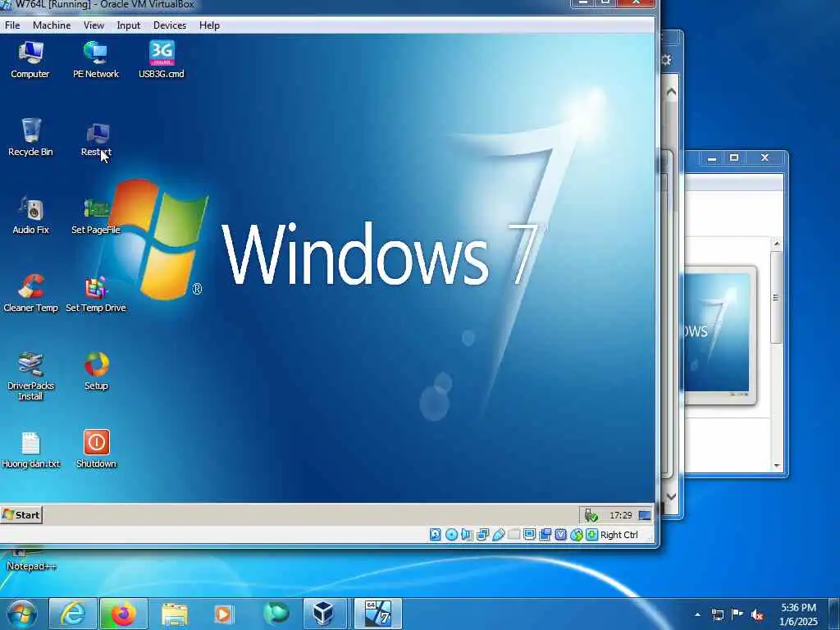Click the shared folders indicator in VirtualBox status bar
The height and width of the screenshot is (630, 840).
pyautogui.click(x=514, y=535)
